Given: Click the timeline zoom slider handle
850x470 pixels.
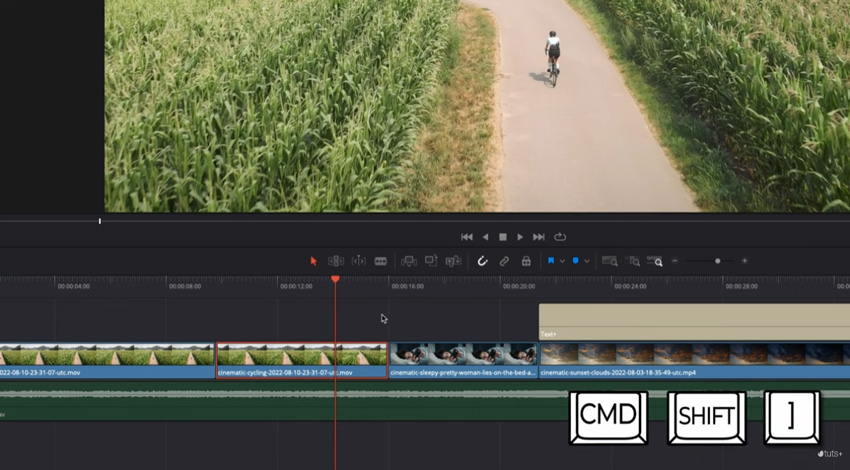Looking at the screenshot, I should (x=718, y=261).
